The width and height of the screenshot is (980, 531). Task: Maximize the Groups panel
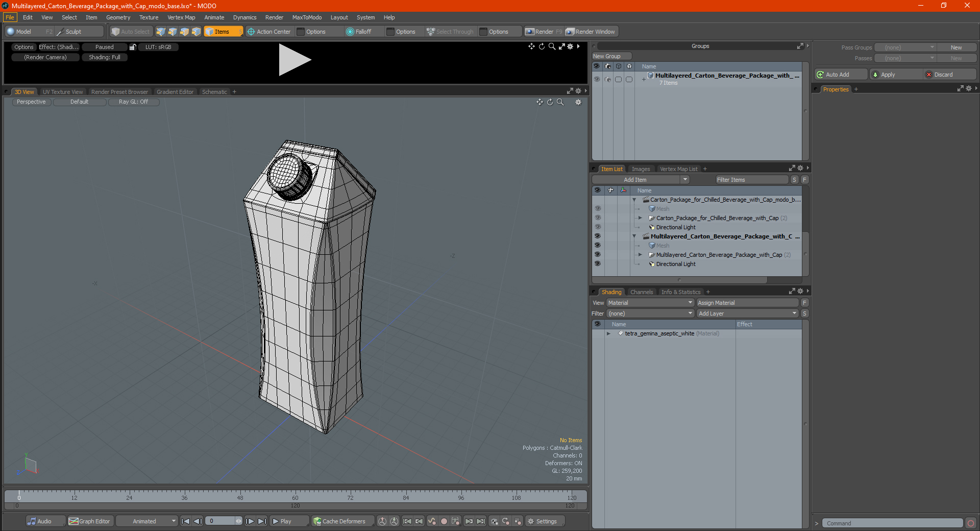click(800, 46)
